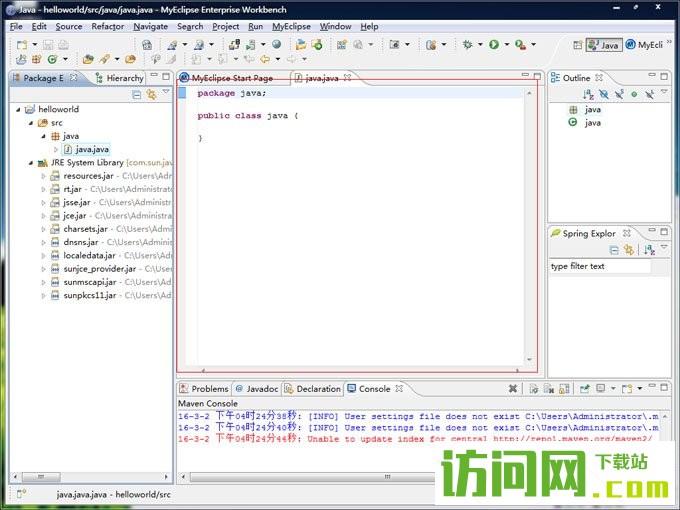Open the MyEclipse menu
This screenshot has width=680, height=510.
(291, 26)
